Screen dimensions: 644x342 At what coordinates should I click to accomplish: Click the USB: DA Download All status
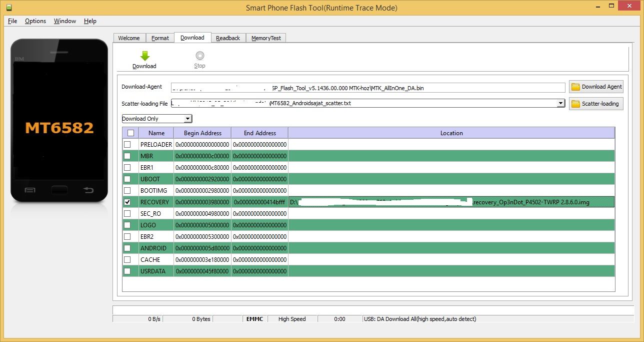[x=498, y=319]
